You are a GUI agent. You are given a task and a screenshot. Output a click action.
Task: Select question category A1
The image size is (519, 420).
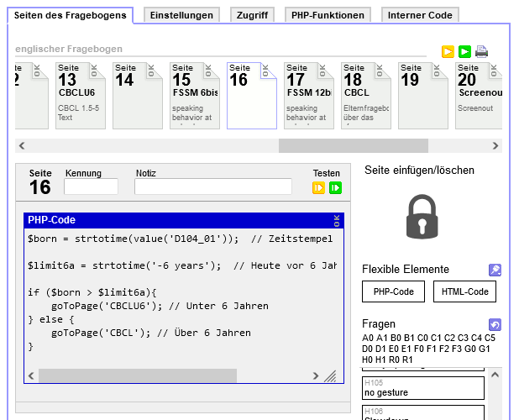click(x=381, y=338)
